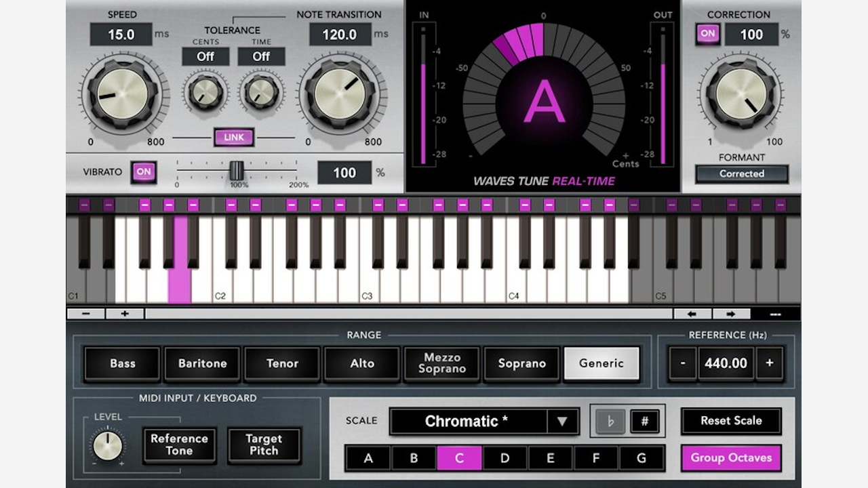Open the Tolerance Cents Off selector
Viewport: 868px width, 488px height.
[x=205, y=57]
